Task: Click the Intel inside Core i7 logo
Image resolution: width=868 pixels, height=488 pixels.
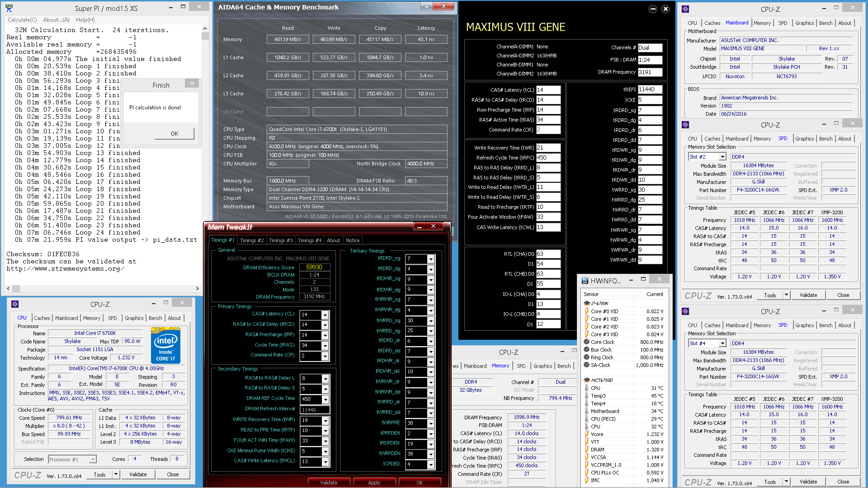Action: [165, 346]
